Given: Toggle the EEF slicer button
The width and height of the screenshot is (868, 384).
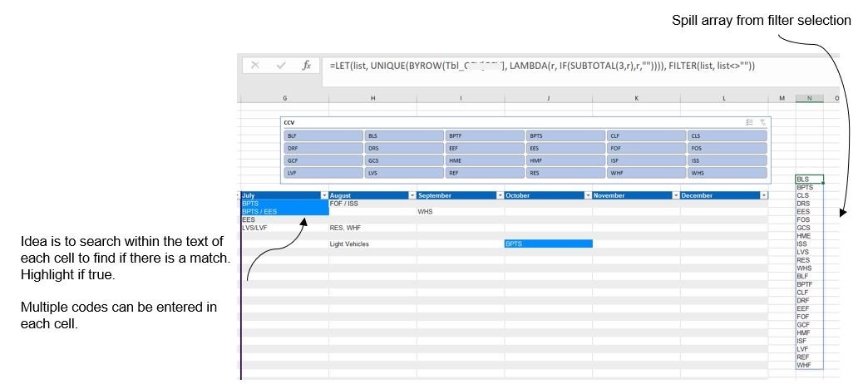Looking at the screenshot, I should click(x=485, y=148).
